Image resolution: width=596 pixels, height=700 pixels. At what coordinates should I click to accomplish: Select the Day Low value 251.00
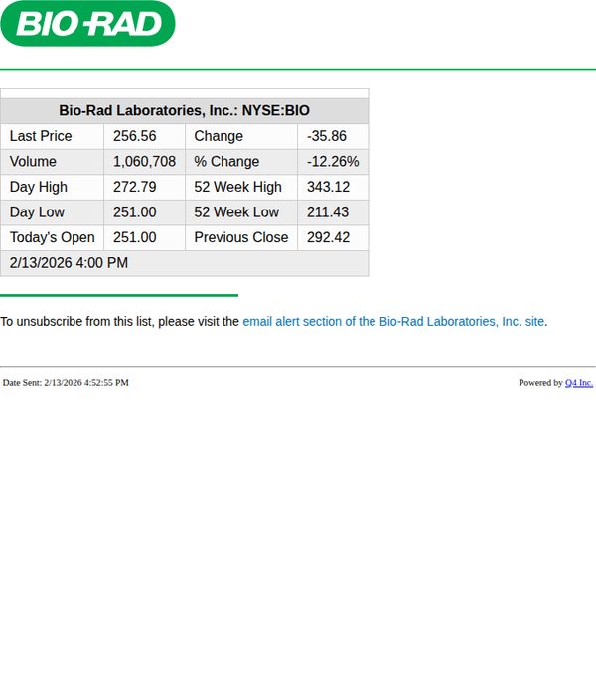pyautogui.click(x=134, y=212)
